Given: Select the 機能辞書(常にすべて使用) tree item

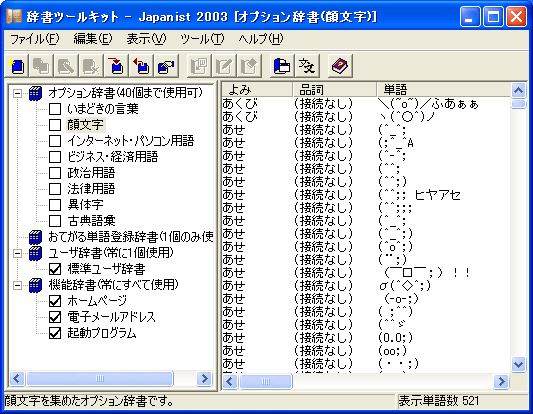Looking at the screenshot, I should [113, 285].
